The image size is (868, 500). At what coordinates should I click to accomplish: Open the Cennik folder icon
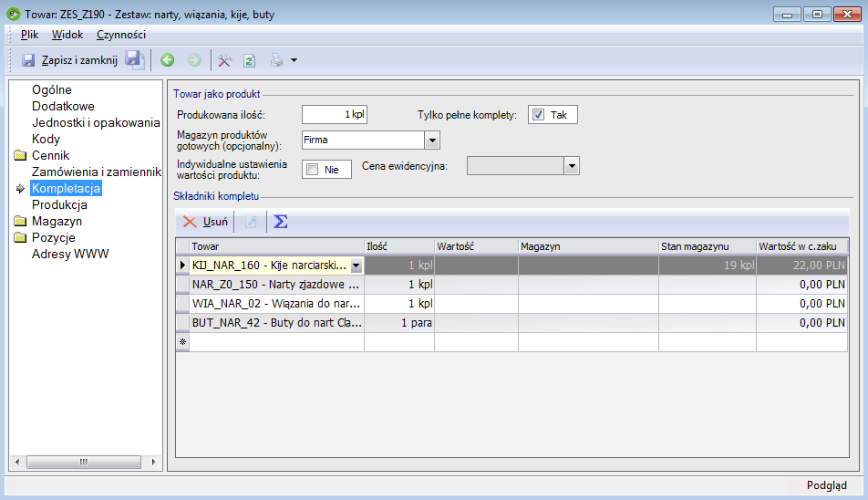click(x=20, y=155)
